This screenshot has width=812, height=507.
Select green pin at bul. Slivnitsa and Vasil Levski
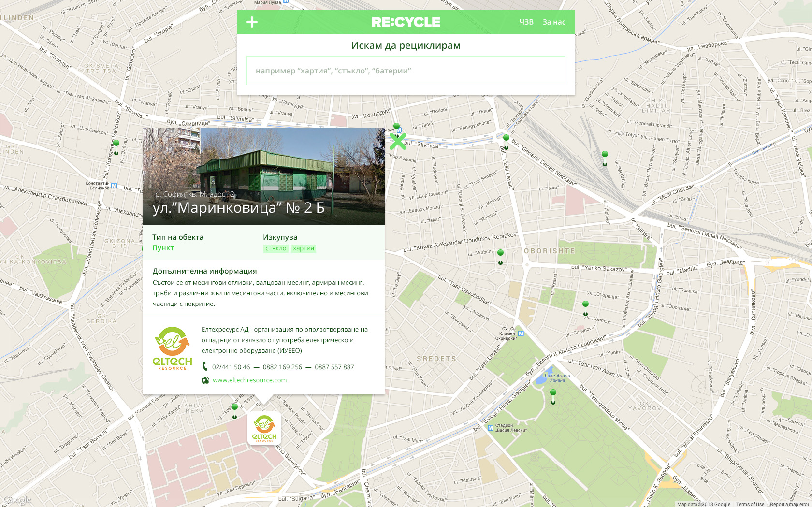click(506, 141)
